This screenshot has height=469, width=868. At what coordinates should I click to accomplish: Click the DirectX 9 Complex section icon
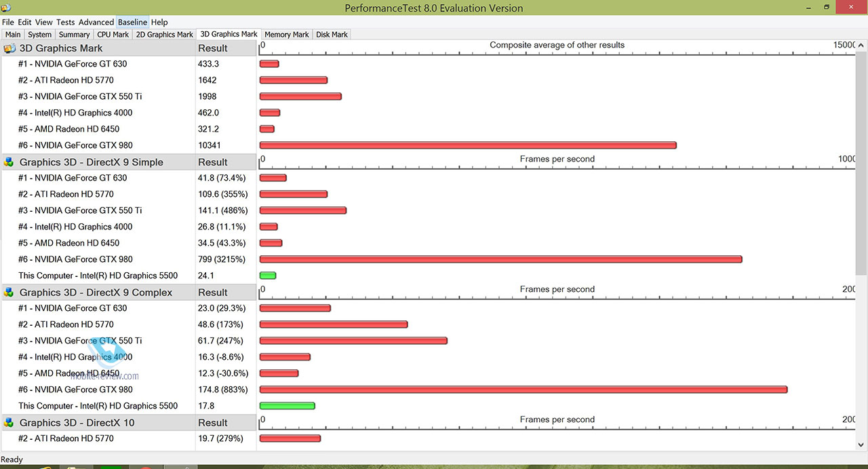[9, 293]
